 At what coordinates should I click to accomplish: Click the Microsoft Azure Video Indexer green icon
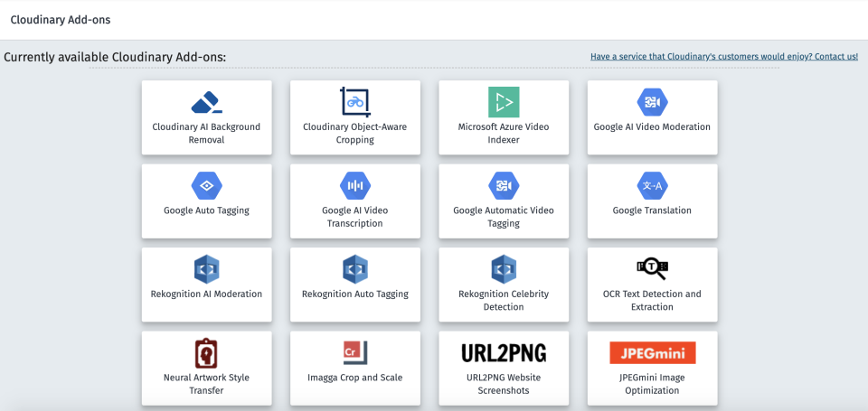click(504, 102)
